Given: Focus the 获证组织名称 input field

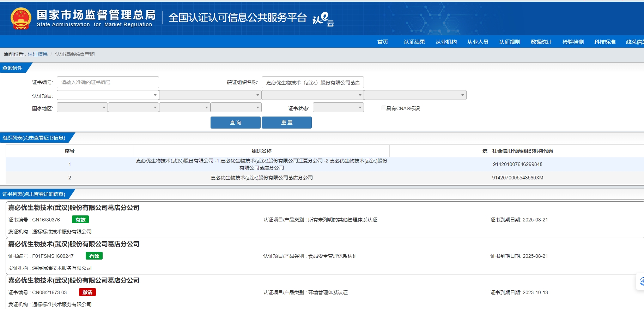Looking at the screenshot, I should click(x=313, y=82).
